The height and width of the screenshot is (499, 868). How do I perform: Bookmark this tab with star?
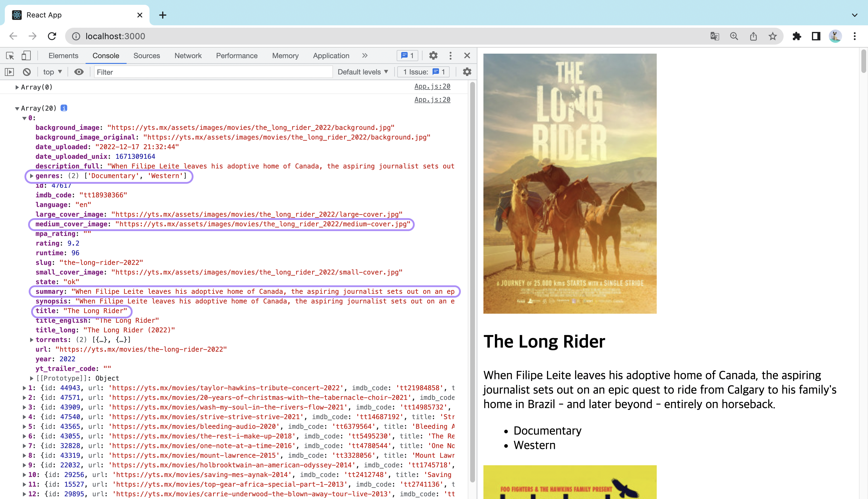772,36
